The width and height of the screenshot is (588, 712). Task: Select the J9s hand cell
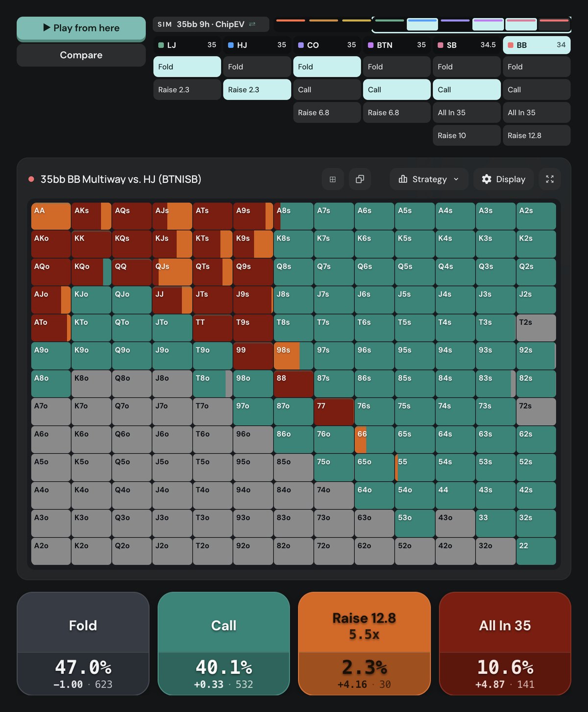(253, 300)
